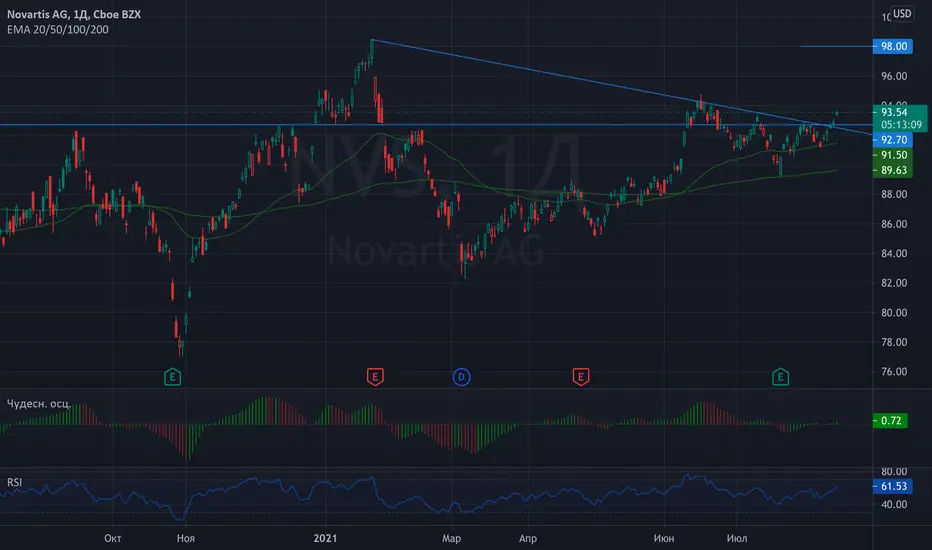The image size is (932, 550).
Task: Click the blue dividend D marker
Action: [461, 376]
